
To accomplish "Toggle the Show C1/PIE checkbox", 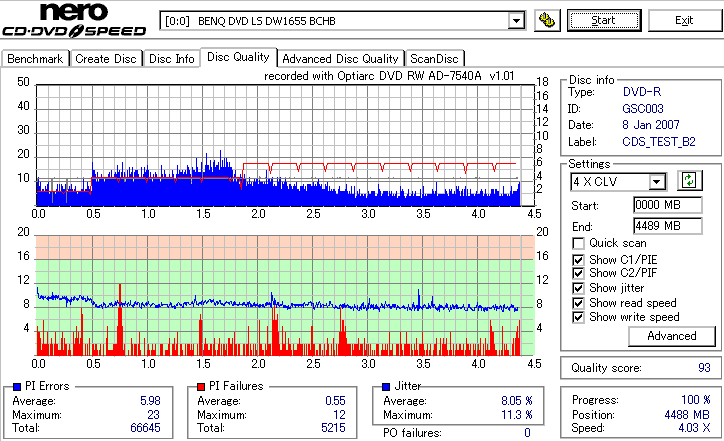I will click(x=578, y=260).
